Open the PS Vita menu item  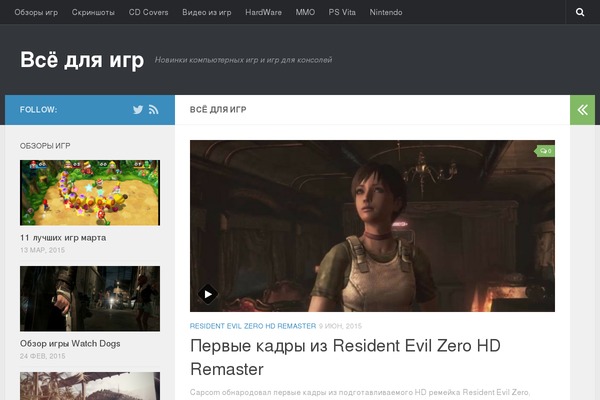click(x=342, y=12)
